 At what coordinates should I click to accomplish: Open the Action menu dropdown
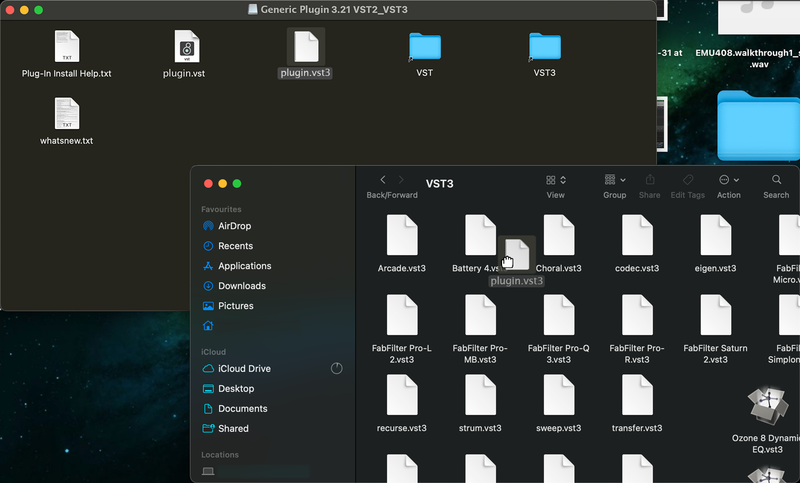click(728, 180)
